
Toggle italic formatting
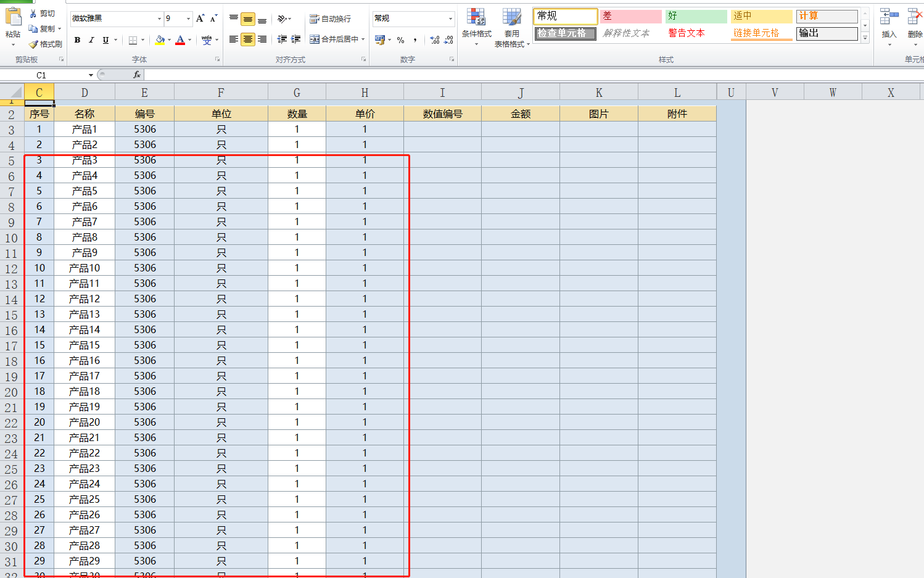click(91, 40)
